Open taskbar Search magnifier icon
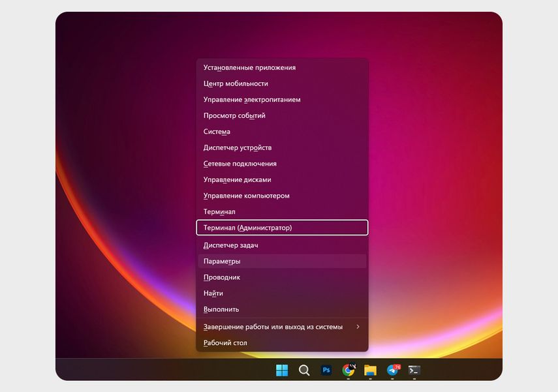The height and width of the screenshot is (392, 558). pyautogui.click(x=304, y=370)
